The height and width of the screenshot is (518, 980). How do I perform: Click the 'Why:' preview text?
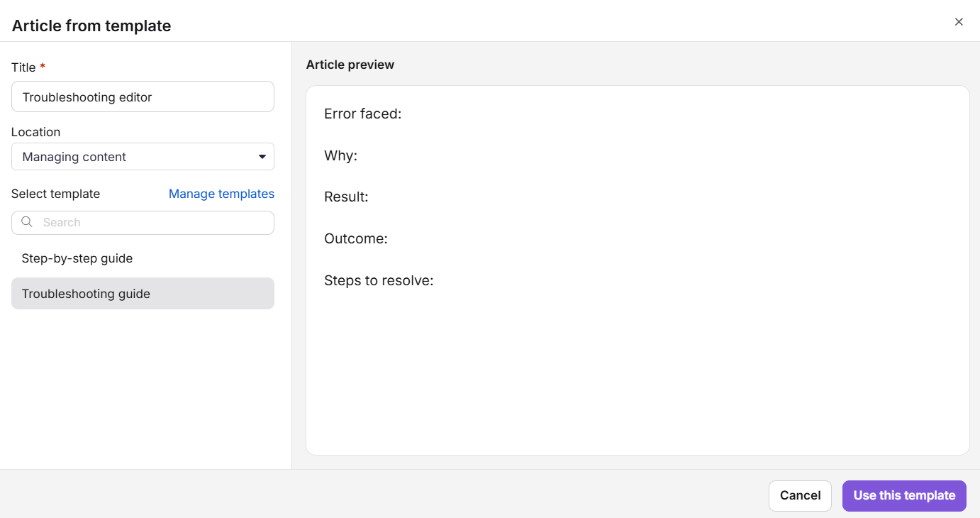(x=340, y=155)
